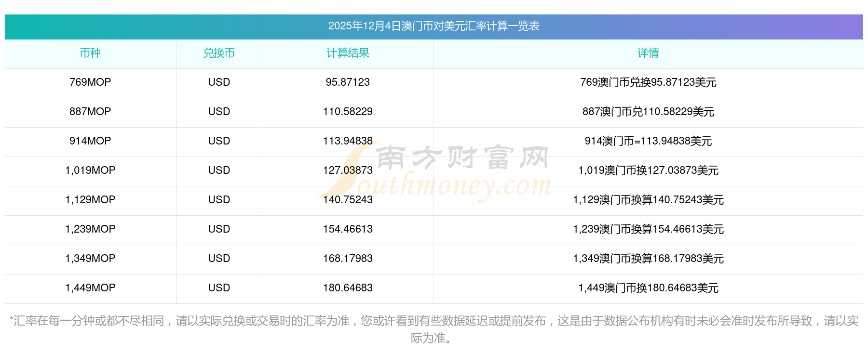Select the 1,019MOP cell
Viewport: 868px width, 353px height.
pos(90,170)
